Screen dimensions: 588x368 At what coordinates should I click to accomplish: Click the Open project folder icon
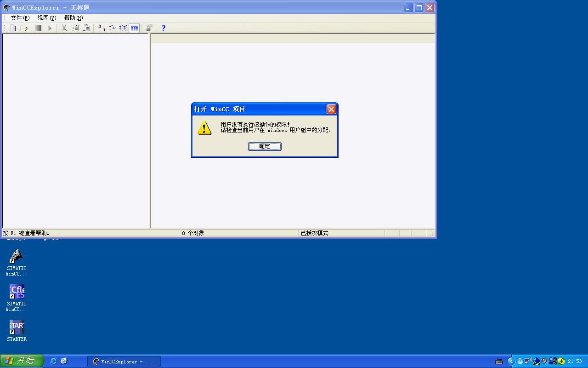pos(24,28)
